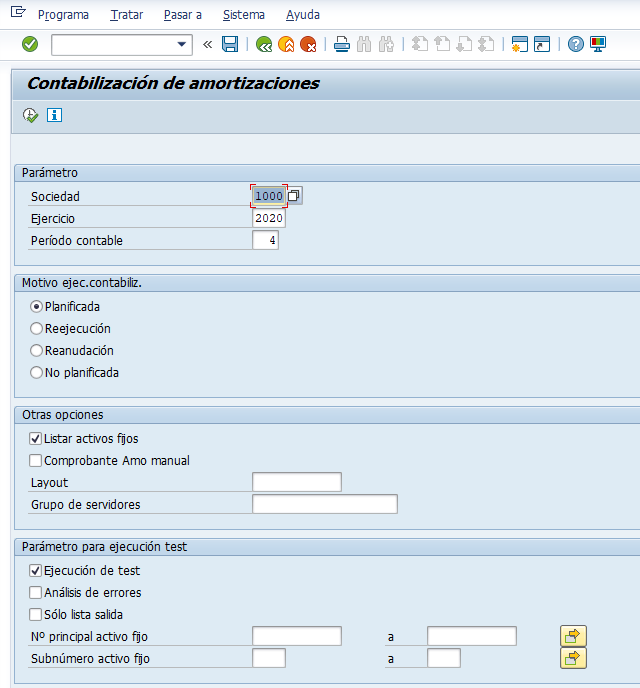Collapse the command field with double-chevron icon
The width and height of the screenshot is (640, 688).
pyautogui.click(x=207, y=44)
